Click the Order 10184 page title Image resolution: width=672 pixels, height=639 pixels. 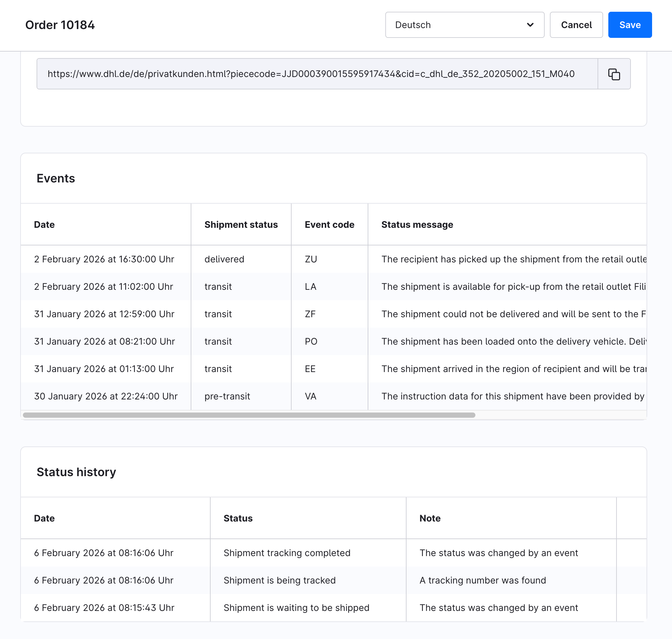point(60,25)
